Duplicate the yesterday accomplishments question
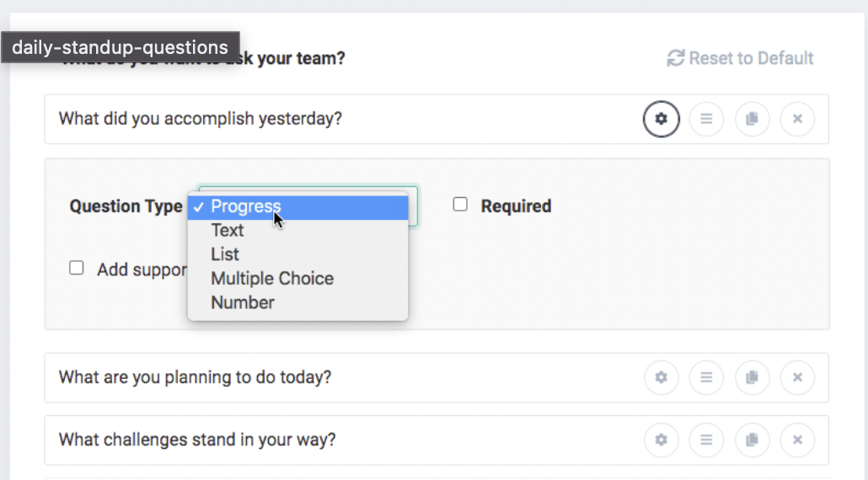 (753, 119)
